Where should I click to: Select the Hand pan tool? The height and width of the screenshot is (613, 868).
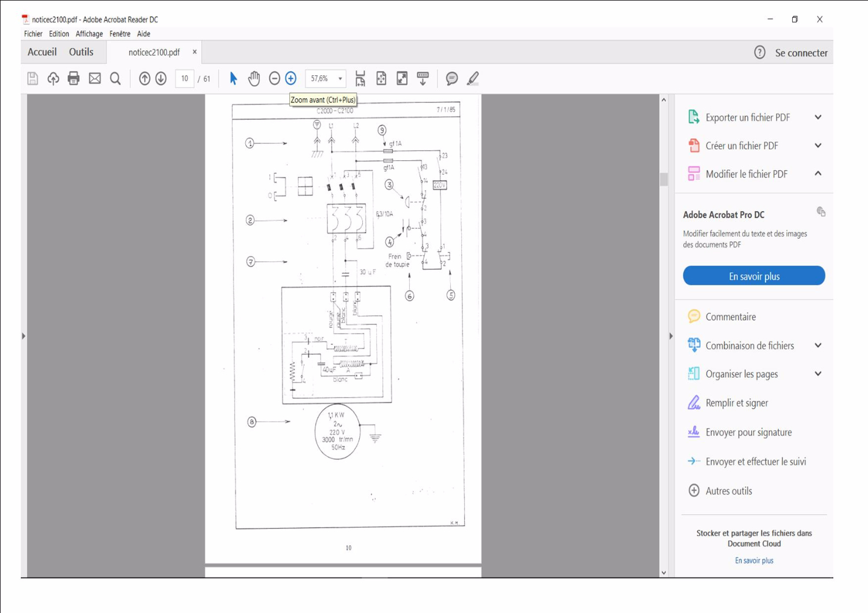coord(254,79)
